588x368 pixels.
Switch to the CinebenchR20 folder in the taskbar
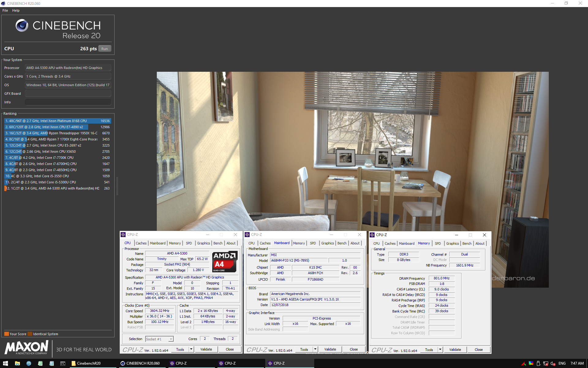tap(93, 363)
